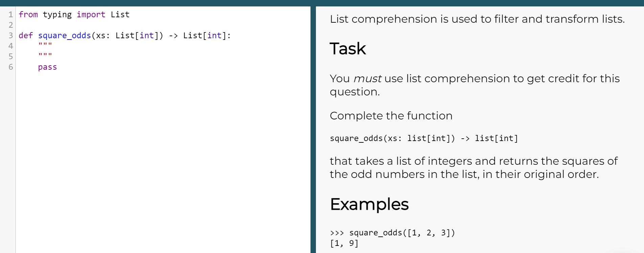The width and height of the screenshot is (644, 253).
Task: Click the 'pass' statement in the editor
Action: click(47, 67)
